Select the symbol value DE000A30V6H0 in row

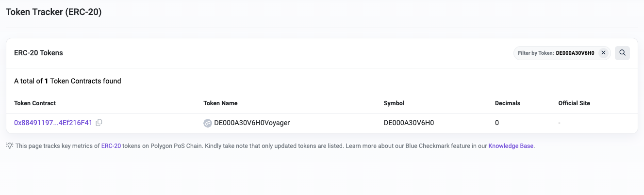pos(409,123)
